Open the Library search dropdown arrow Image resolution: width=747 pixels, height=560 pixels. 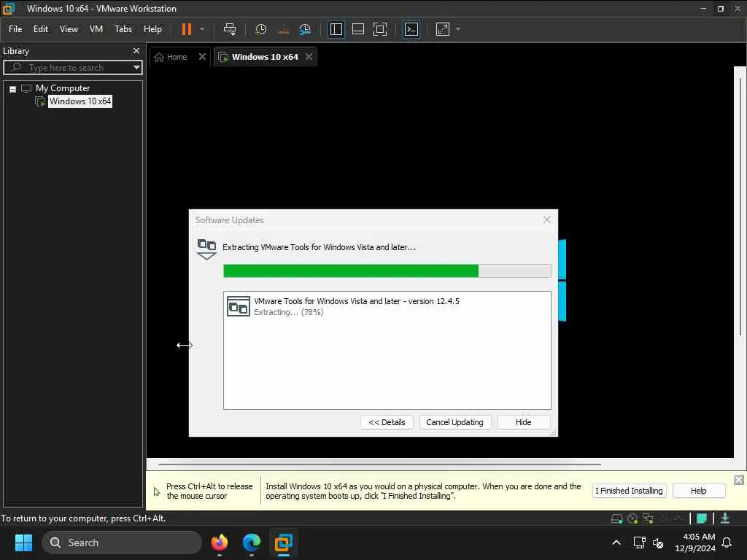click(136, 67)
